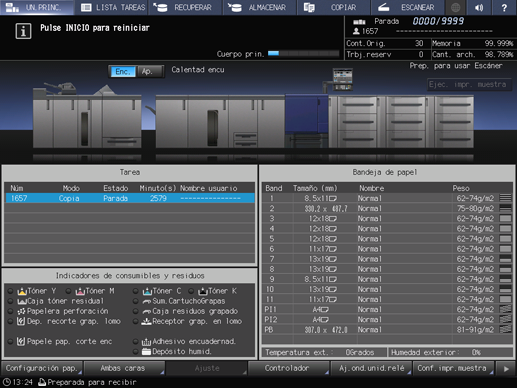The height and width of the screenshot is (388, 517).
Task: Click the Adhesivo encuadernad. icon
Action: [x=146, y=342]
